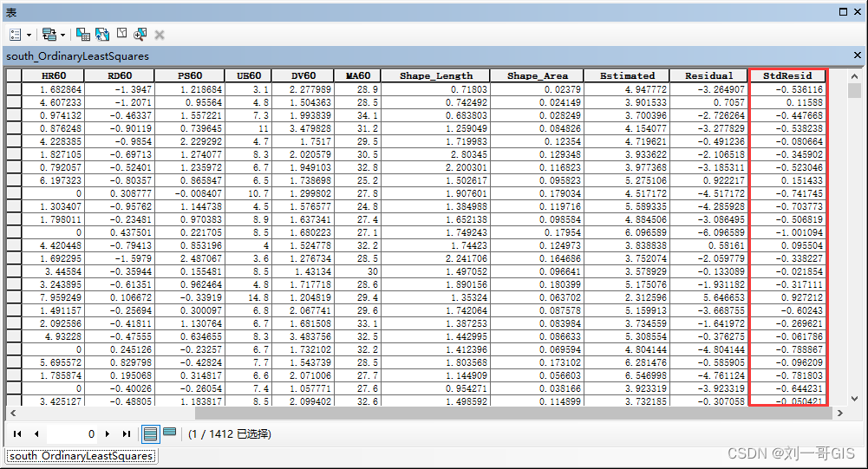Click horizontal scrollbar right arrow
Viewport: 868px width, 469px height.
click(x=839, y=413)
